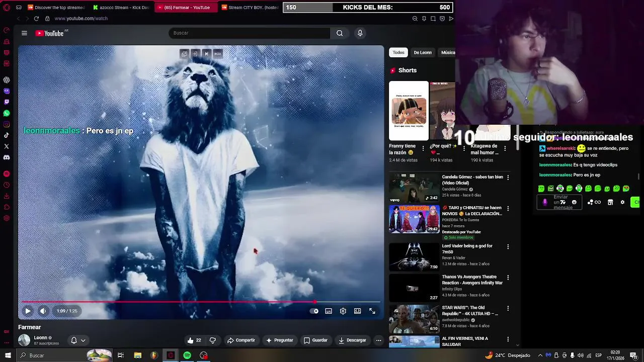Image resolution: width=644 pixels, height=362 pixels.
Task: Open Task View on Windows taskbar
Action: (x=121, y=355)
